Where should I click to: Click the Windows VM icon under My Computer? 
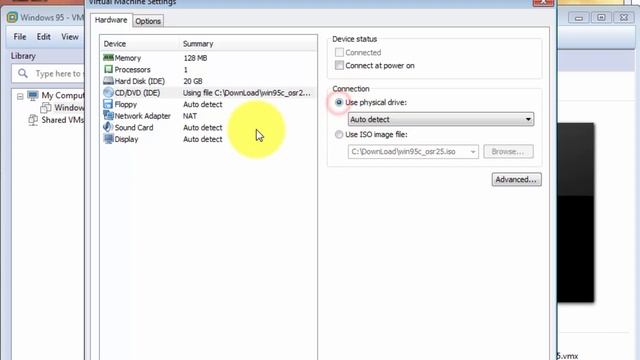tap(46, 108)
